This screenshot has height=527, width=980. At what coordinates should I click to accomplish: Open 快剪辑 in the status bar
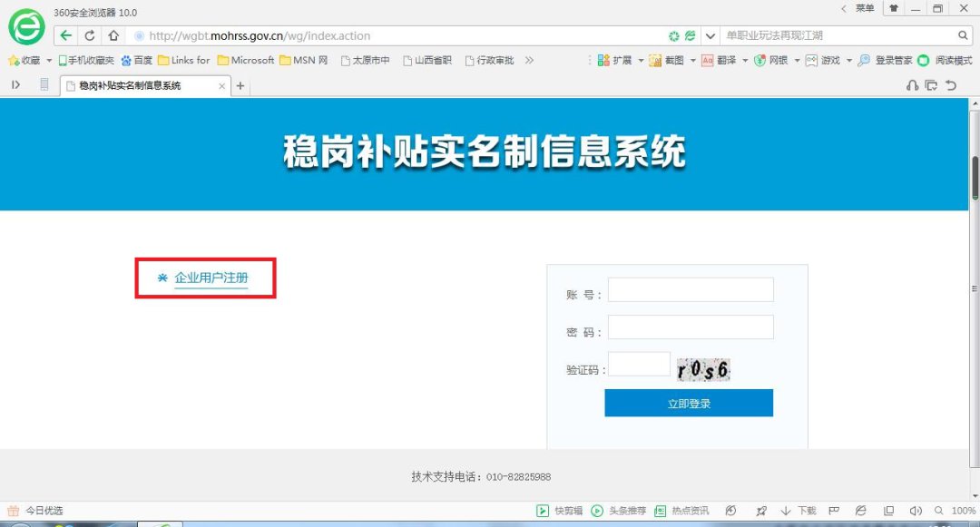(x=559, y=511)
